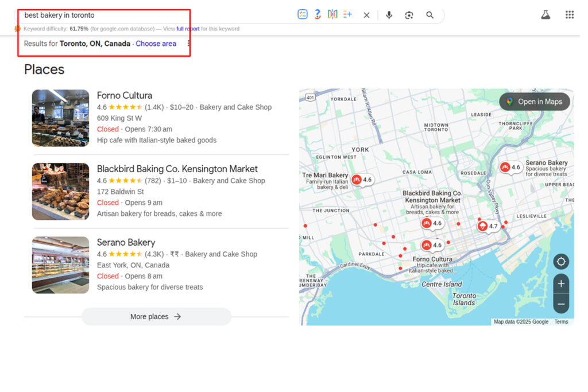Submit search with the magnifying glass icon

pyautogui.click(x=430, y=15)
